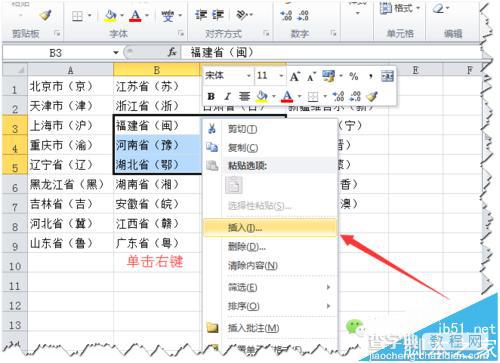
Task: Open mini toolbar fill color dropdown arrow
Action: [274, 97]
